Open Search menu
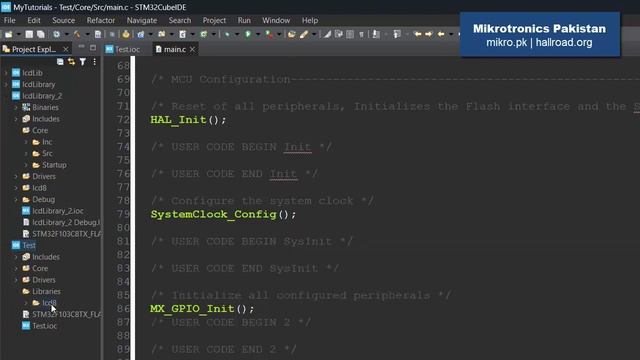This screenshot has height=360, width=640. (180, 20)
